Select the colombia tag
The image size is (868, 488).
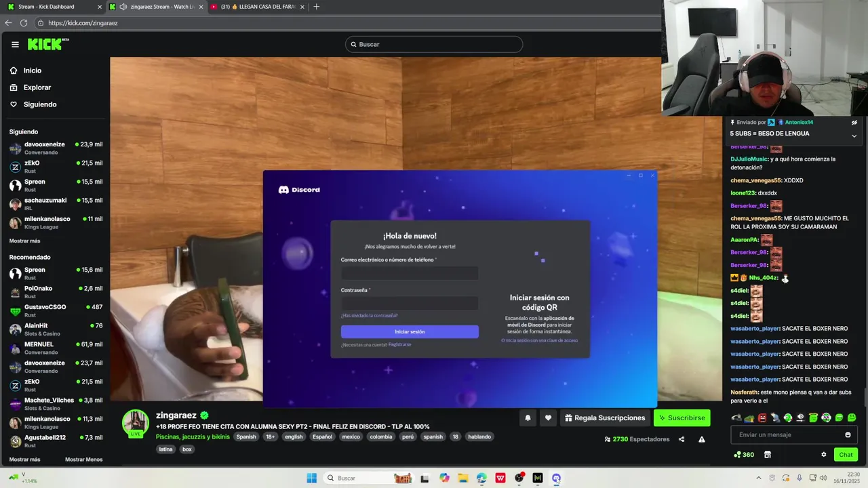[x=381, y=437]
